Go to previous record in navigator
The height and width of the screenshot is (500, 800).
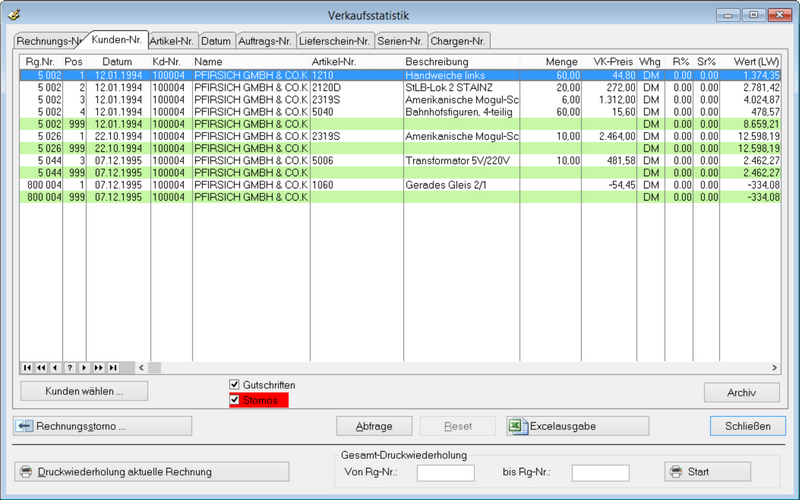coord(55,368)
